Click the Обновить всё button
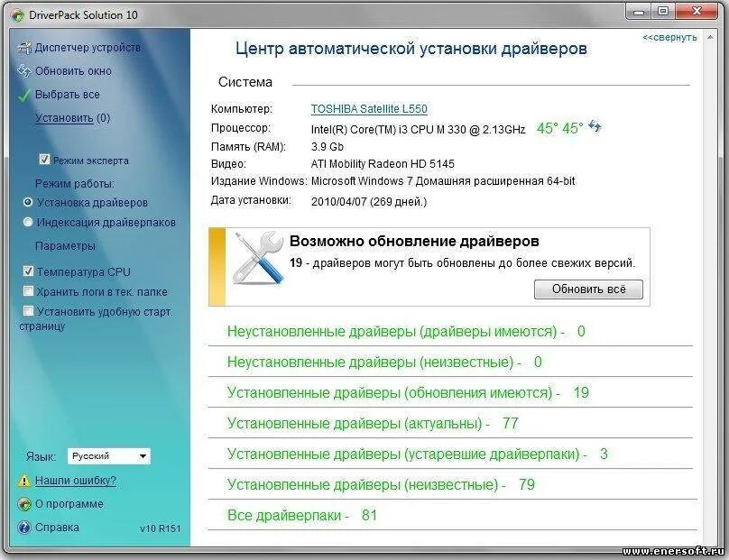This screenshot has width=729, height=560. pos(588,289)
